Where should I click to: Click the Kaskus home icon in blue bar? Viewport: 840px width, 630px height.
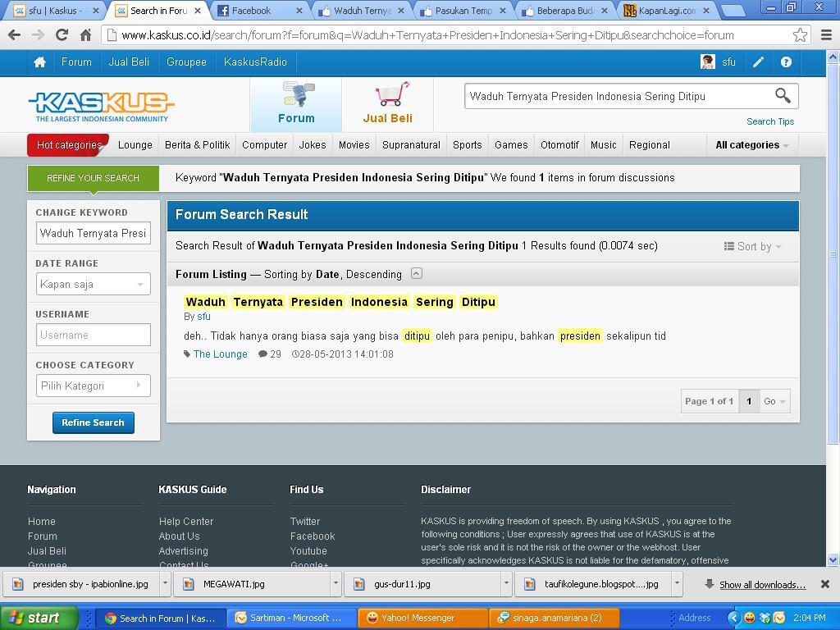click(39, 62)
